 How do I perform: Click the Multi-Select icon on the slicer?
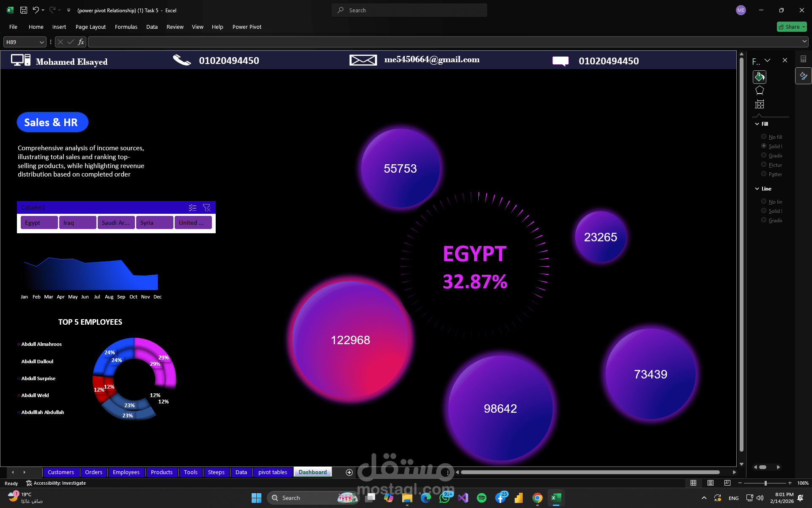tap(193, 207)
